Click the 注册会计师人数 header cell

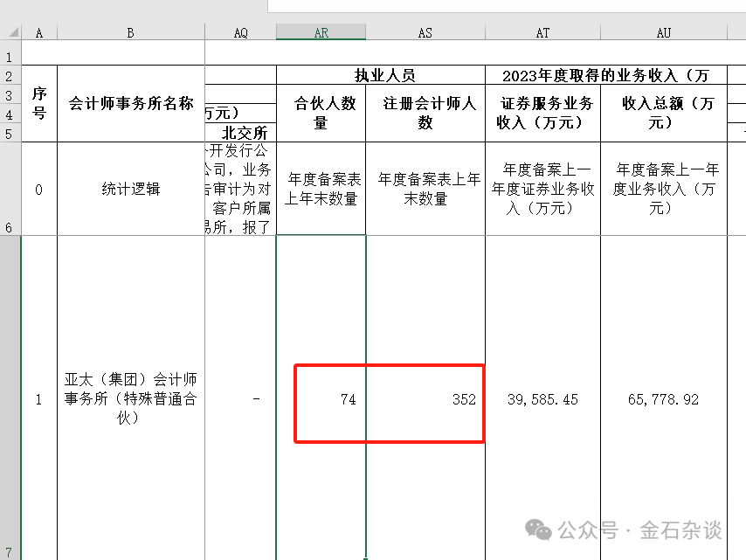pos(425,114)
